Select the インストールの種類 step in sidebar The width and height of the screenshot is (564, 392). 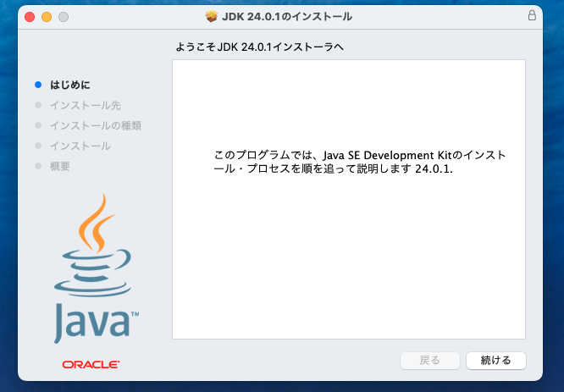tap(96, 125)
